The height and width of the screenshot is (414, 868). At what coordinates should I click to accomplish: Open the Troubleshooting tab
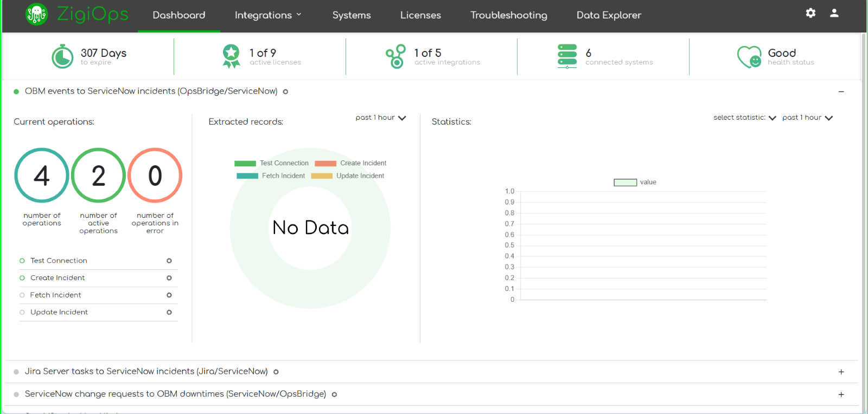509,15
